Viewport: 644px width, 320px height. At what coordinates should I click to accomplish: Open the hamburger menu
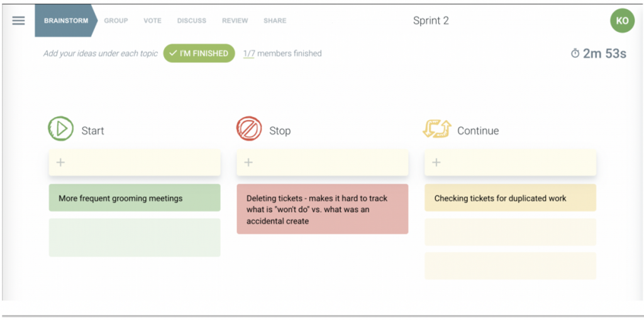click(x=19, y=21)
